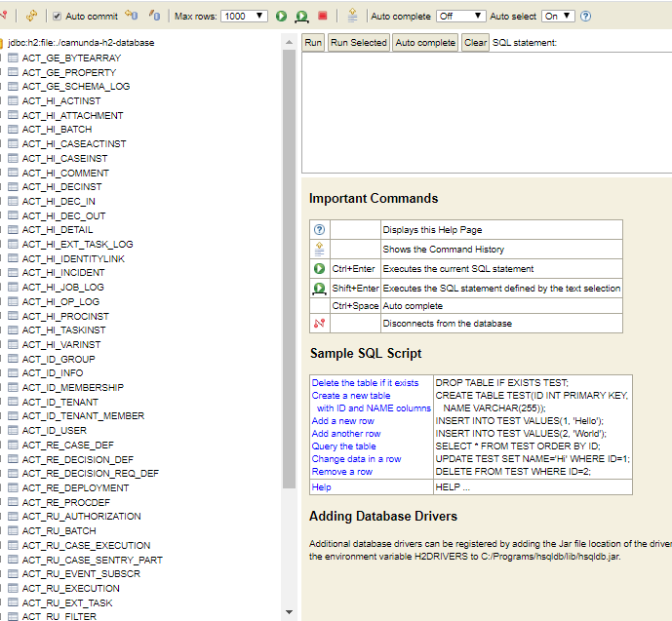Click the ACT_HI_INCIDENT table icon
Screen dimensions: 672x621
click(x=14, y=272)
